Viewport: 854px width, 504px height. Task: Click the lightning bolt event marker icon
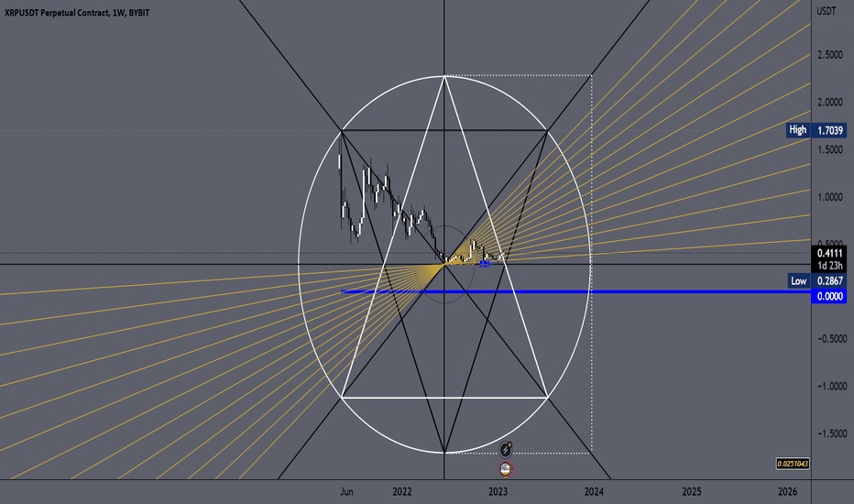pos(506,450)
